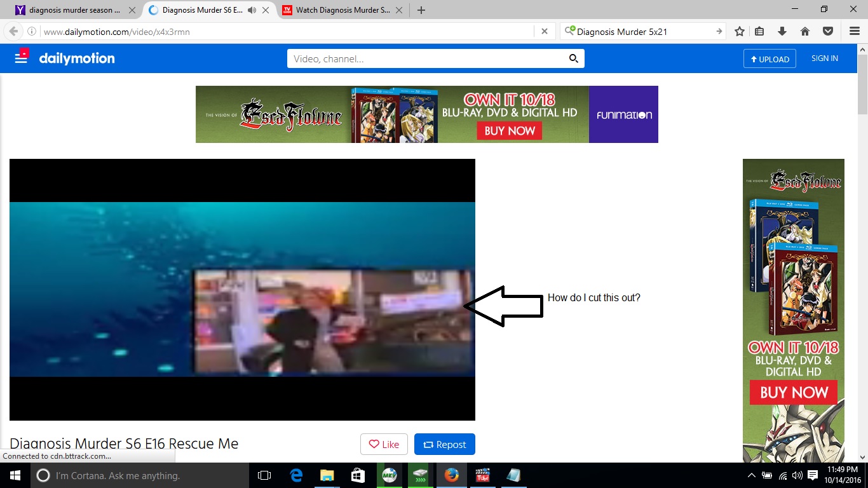Click BUY NOW in the sidebar ad
868x488 pixels.
pyautogui.click(x=794, y=393)
